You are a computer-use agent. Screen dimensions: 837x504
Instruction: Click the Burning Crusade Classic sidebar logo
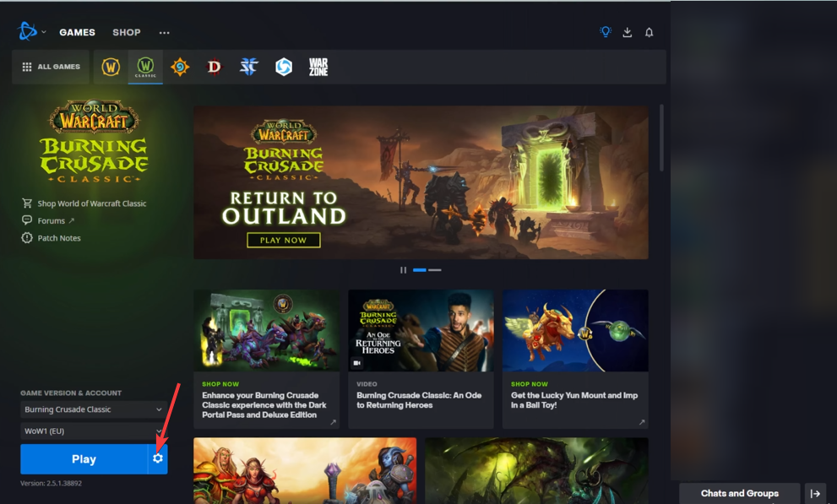(94, 141)
